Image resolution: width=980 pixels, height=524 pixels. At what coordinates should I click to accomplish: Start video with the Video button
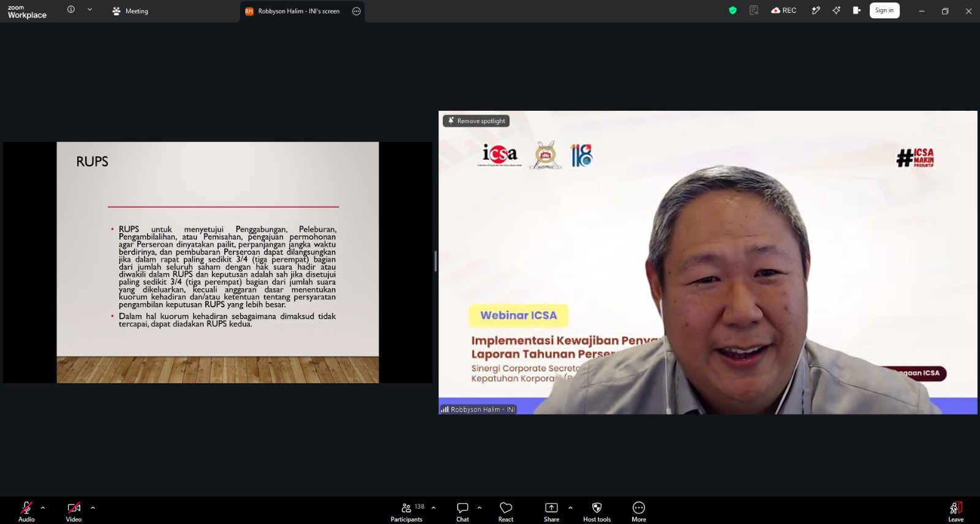[x=73, y=511]
